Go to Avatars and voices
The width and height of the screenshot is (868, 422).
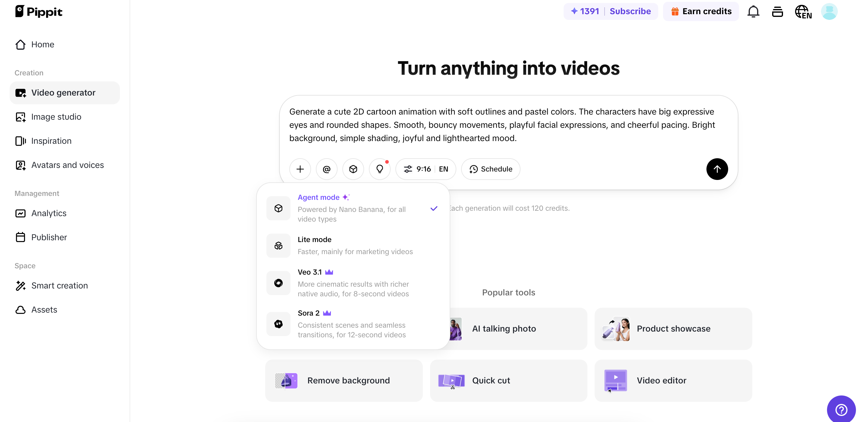68,165
